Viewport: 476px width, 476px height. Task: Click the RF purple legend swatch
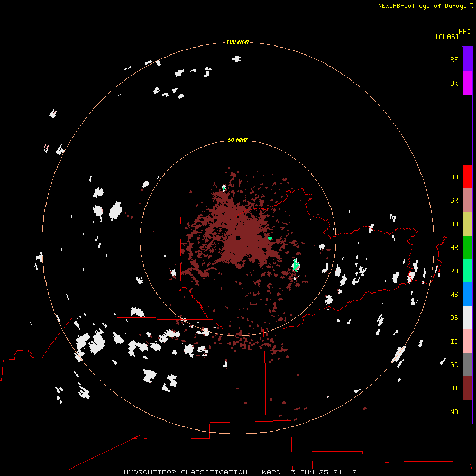tap(467, 59)
